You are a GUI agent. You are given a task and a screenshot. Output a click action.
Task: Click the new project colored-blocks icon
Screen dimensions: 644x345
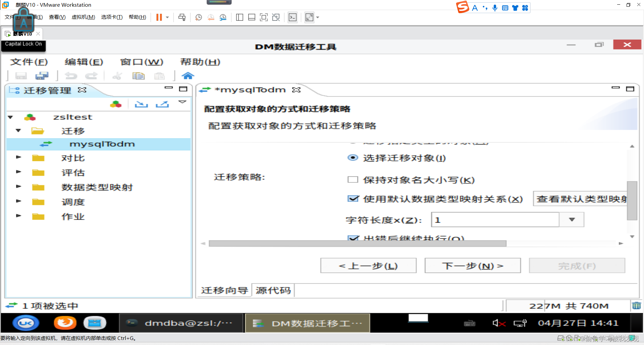pos(116,104)
